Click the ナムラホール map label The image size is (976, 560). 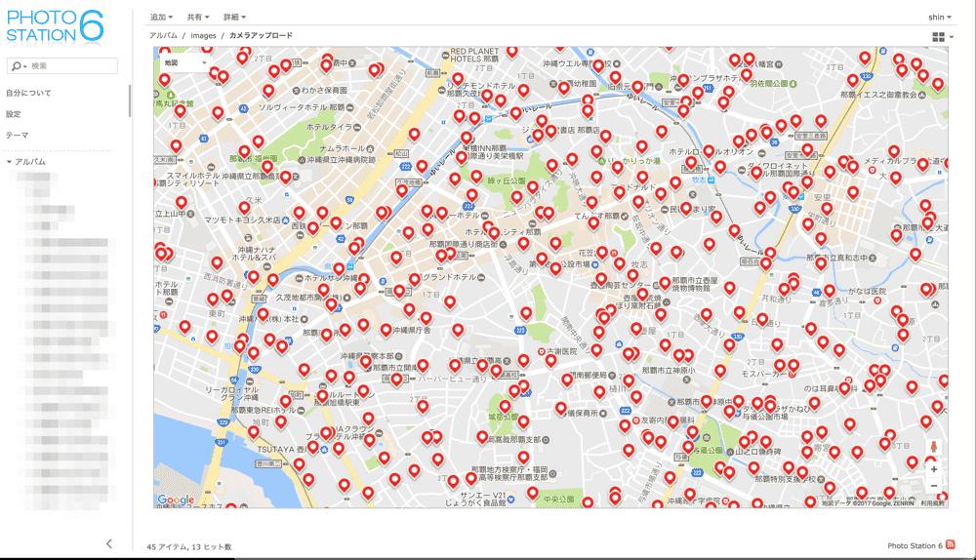click(342, 148)
